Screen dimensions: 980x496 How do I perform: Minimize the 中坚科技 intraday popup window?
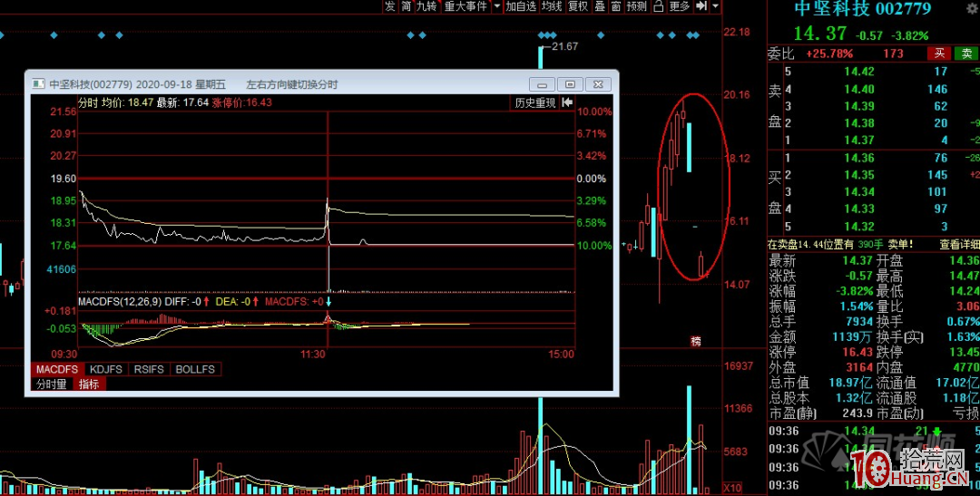[542, 84]
